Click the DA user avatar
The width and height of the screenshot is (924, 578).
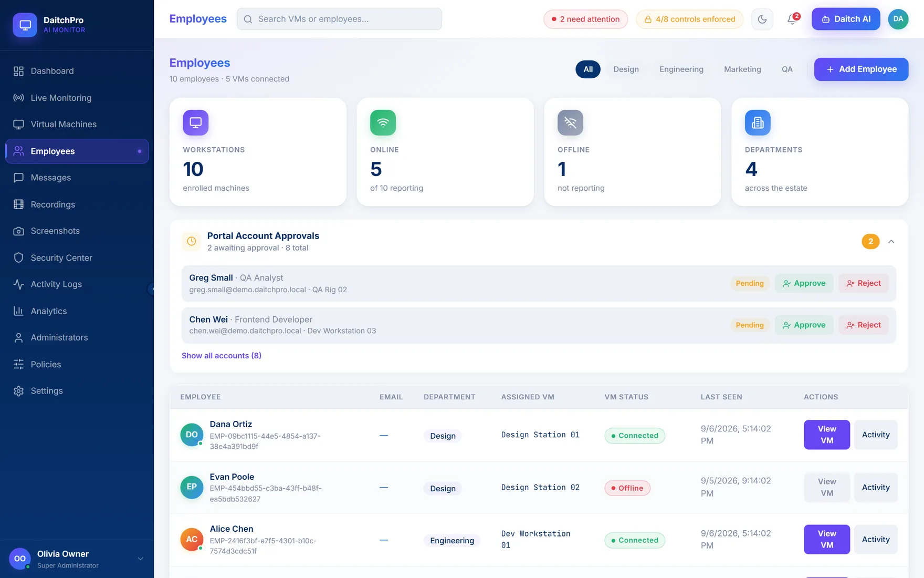point(898,19)
